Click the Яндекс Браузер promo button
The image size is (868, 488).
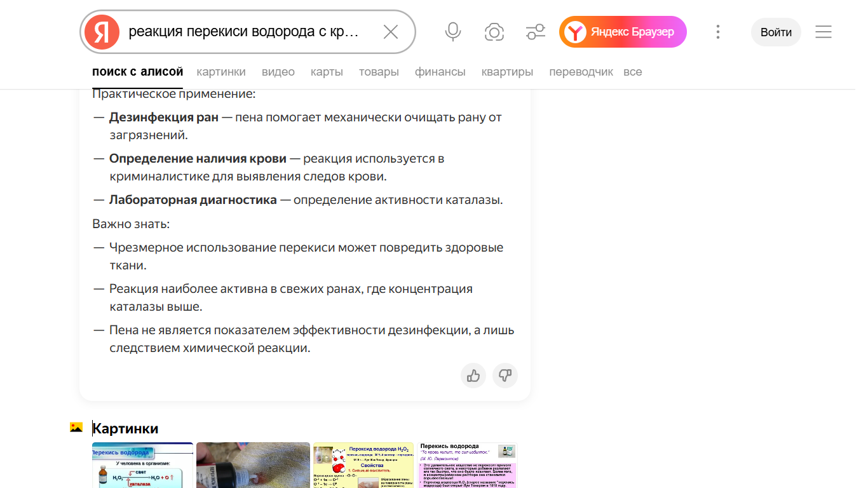[623, 32]
